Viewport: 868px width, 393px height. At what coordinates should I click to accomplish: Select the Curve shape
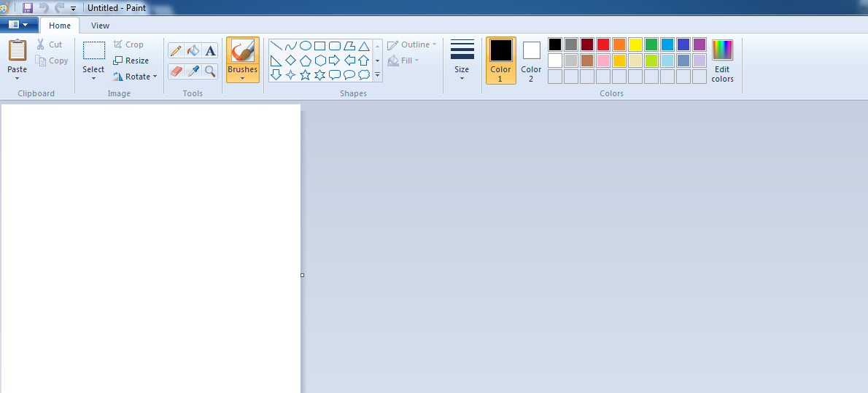tap(290, 46)
